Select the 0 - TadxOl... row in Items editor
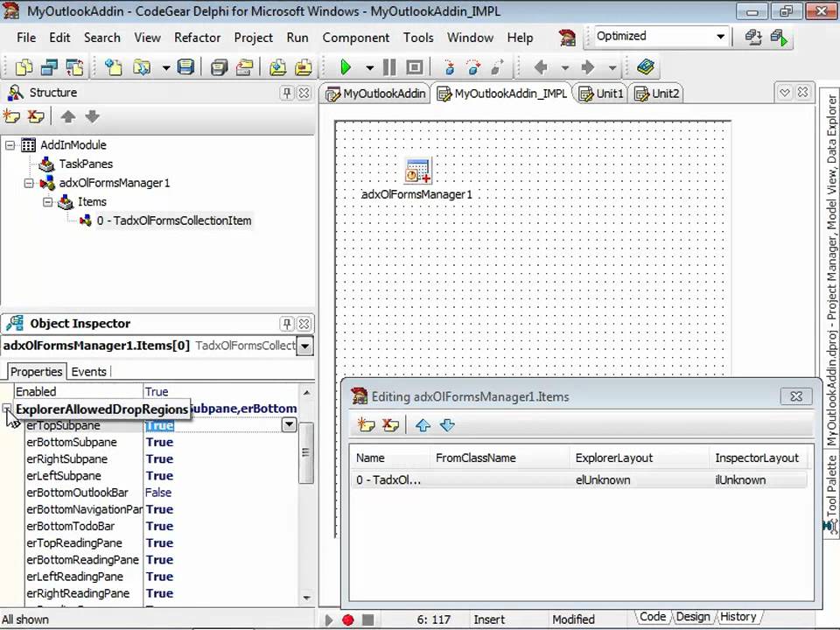840x630 pixels. click(578, 480)
